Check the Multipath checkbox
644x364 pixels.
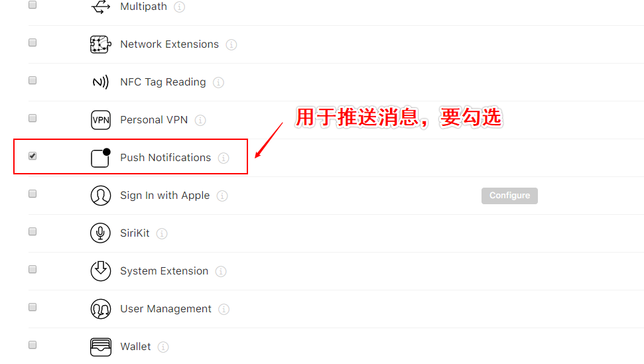click(32, 5)
